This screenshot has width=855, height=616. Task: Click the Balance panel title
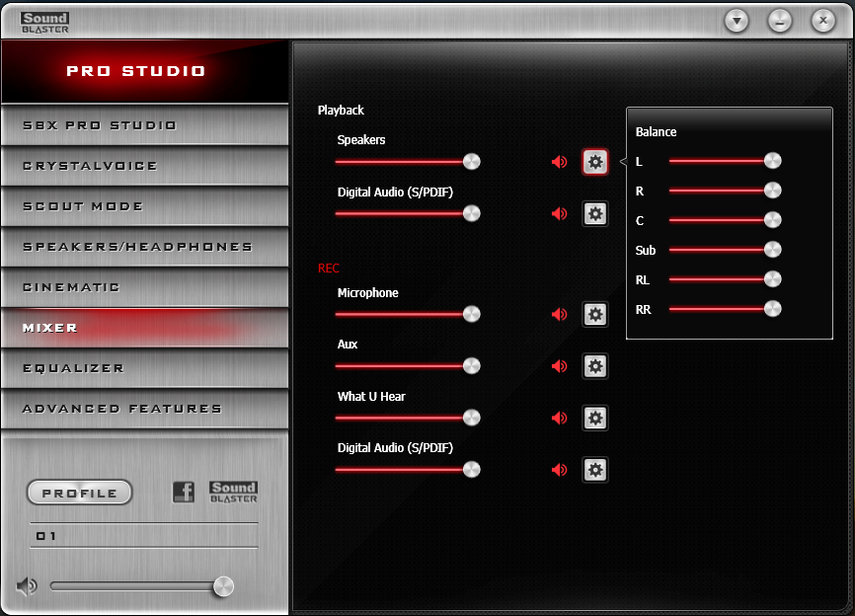click(656, 132)
